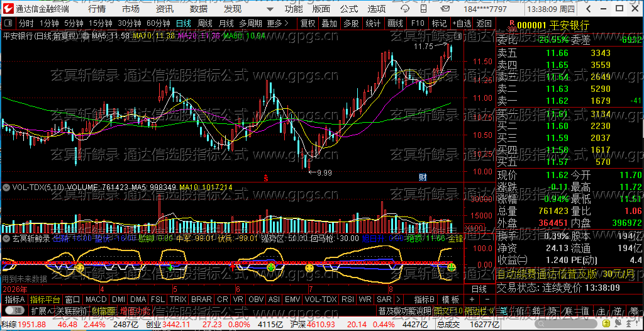Click the green arrow signal near month 5
This screenshot has width=644, height=331.
point(170,267)
